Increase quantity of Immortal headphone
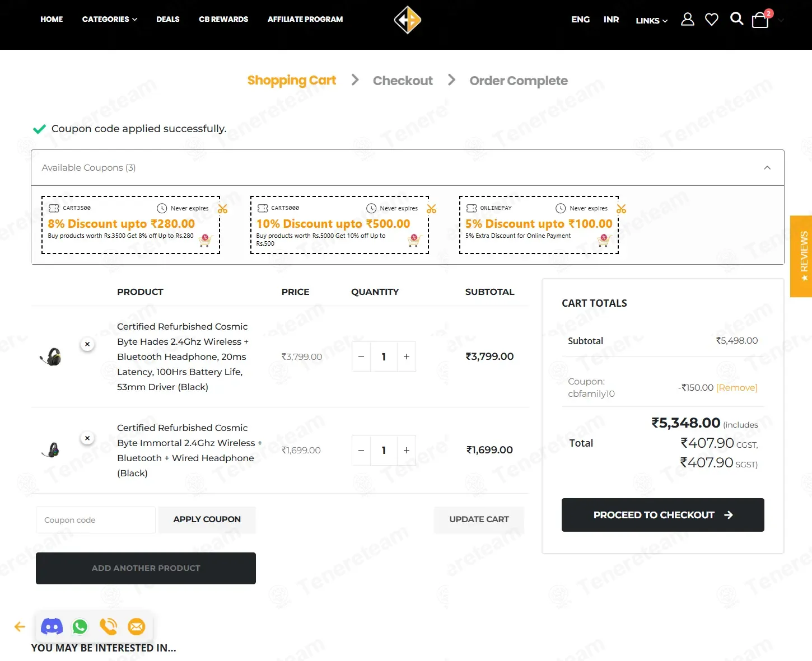Image resolution: width=812 pixels, height=661 pixels. tap(407, 451)
